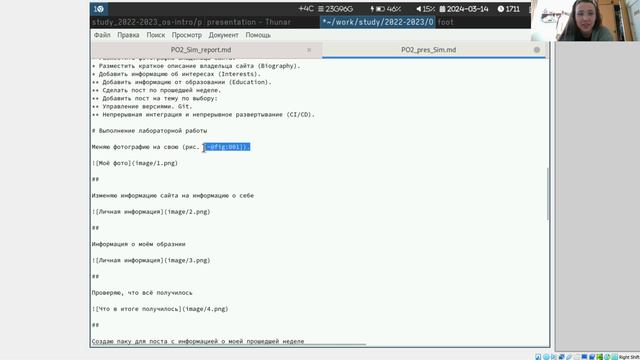
Task: Click the heading '# Выполнение лабораторной работы'
Action: (149, 131)
